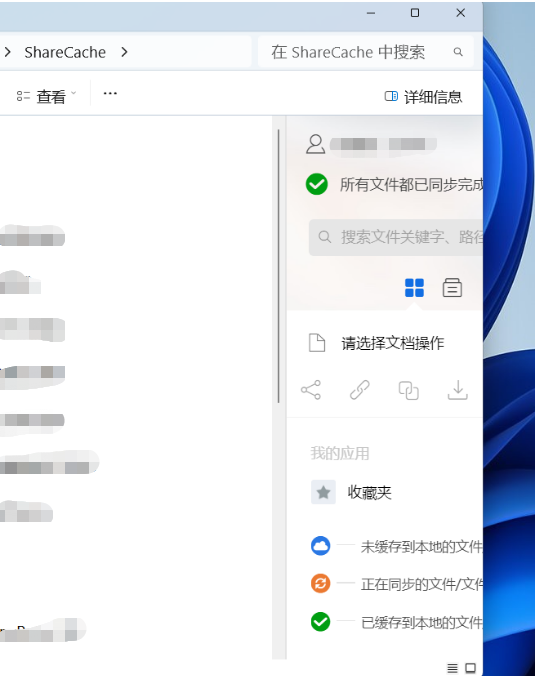Click the share icon
The height and width of the screenshot is (676, 541).
311,390
